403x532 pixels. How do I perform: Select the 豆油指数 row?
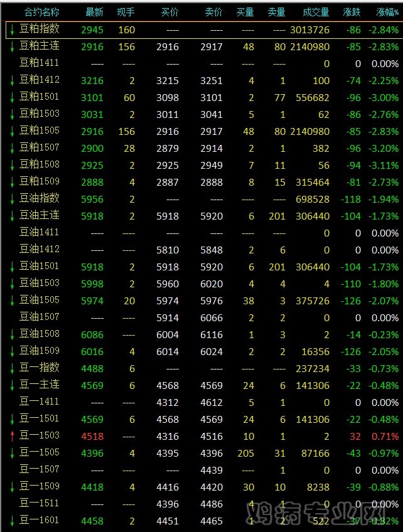point(39,199)
